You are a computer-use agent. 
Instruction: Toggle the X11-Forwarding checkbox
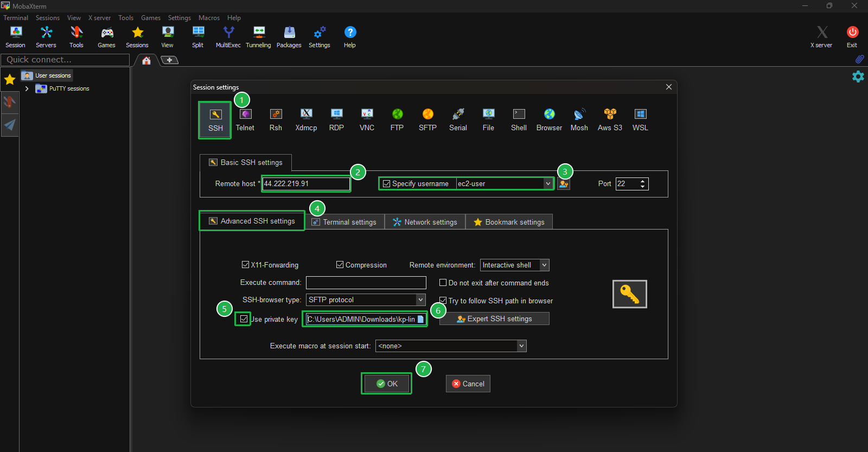(245, 265)
